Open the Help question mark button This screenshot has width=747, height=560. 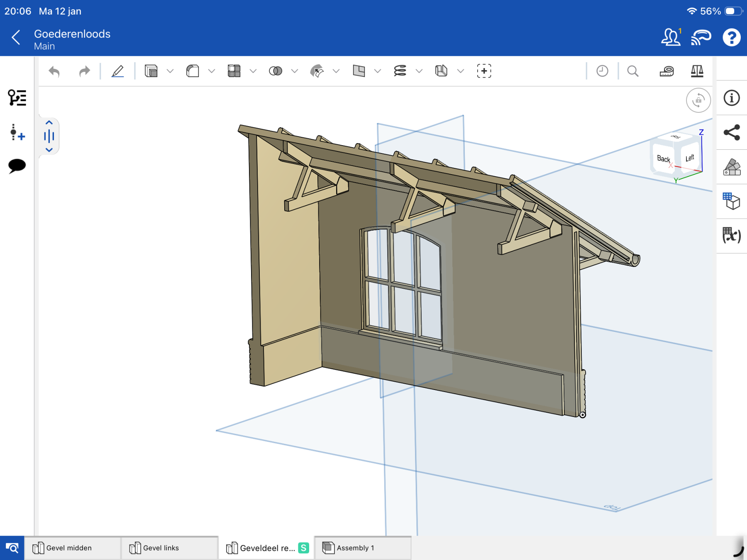coord(731,38)
